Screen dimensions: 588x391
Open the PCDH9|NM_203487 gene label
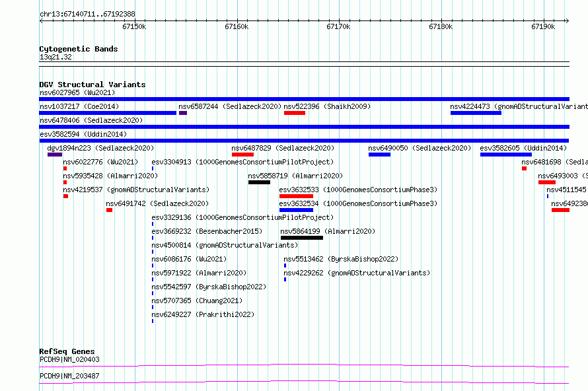[69, 376]
